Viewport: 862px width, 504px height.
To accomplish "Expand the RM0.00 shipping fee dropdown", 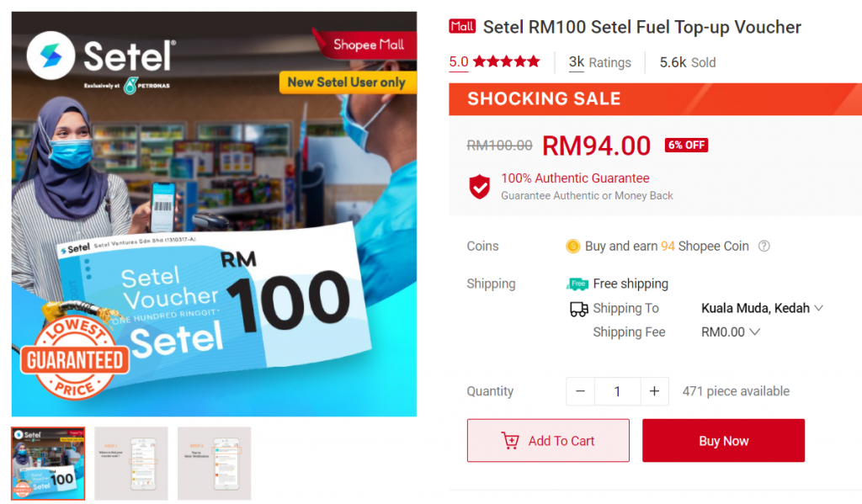I will click(x=731, y=332).
